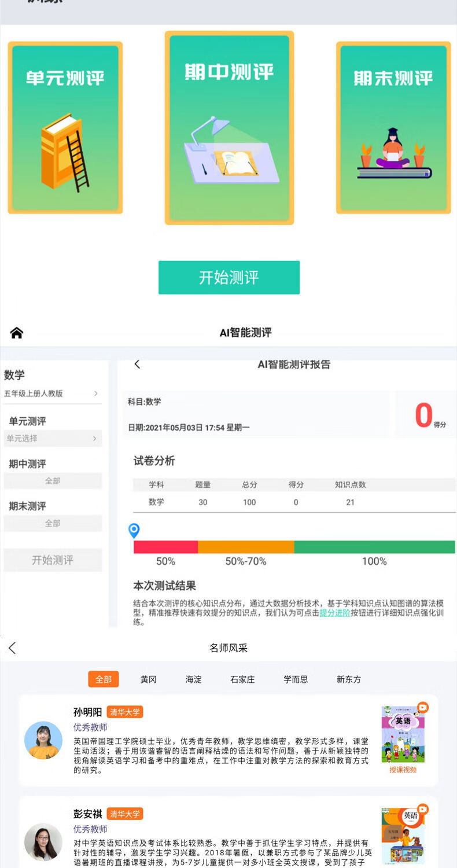Click the 本次测试结果 heading
The height and width of the screenshot is (868, 457).
point(165,586)
